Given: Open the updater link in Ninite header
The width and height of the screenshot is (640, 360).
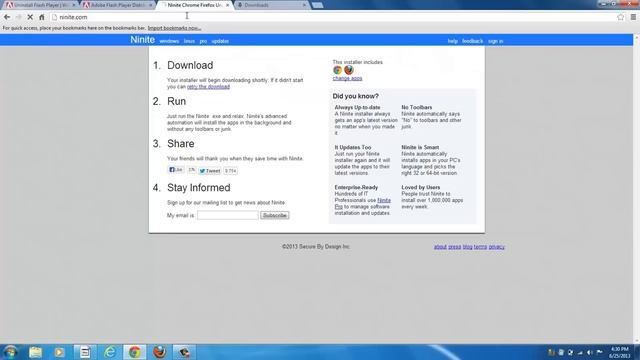Looking at the screenshot, I should point(220,41).
